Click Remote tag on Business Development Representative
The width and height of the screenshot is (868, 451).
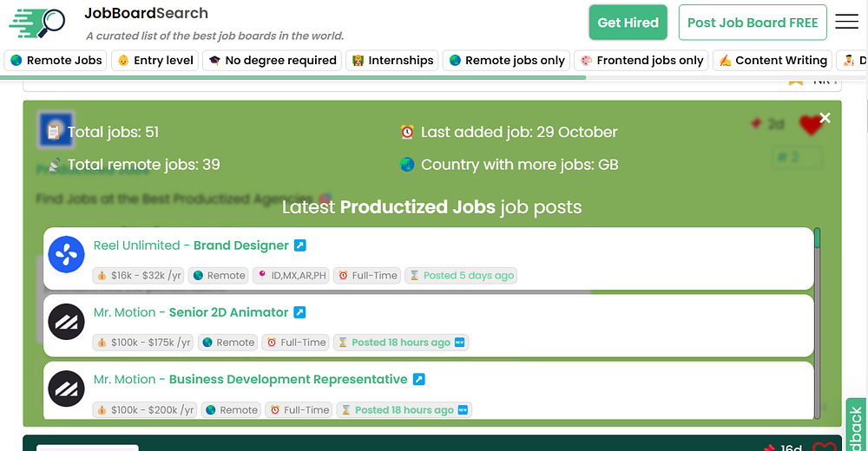pyautogui.click(x=232, y=410)
